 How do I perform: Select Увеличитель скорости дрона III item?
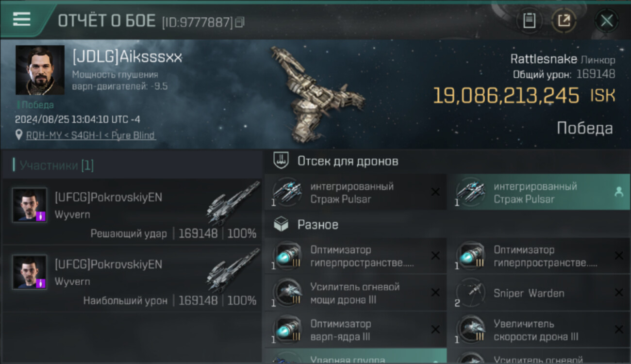pos(538,330)
